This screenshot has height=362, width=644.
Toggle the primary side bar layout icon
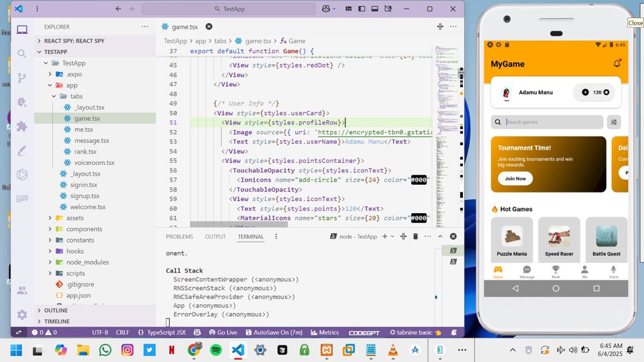coord(360,9)
